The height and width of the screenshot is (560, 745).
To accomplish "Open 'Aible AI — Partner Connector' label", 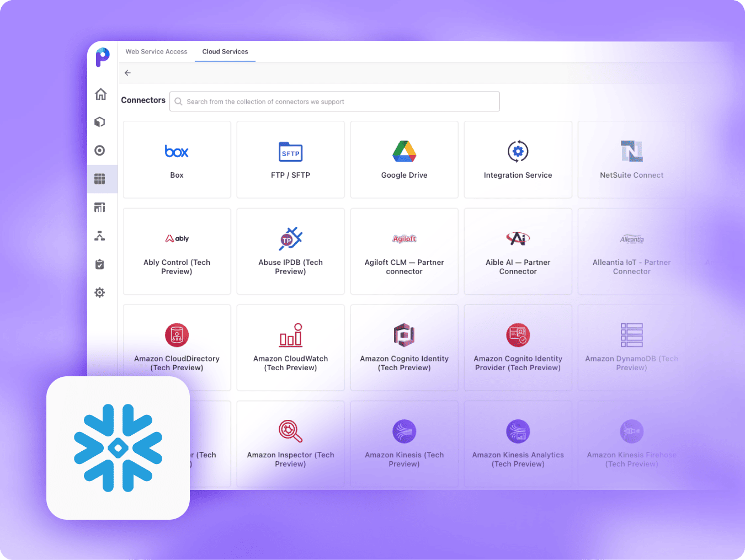I will coord(518,266).
